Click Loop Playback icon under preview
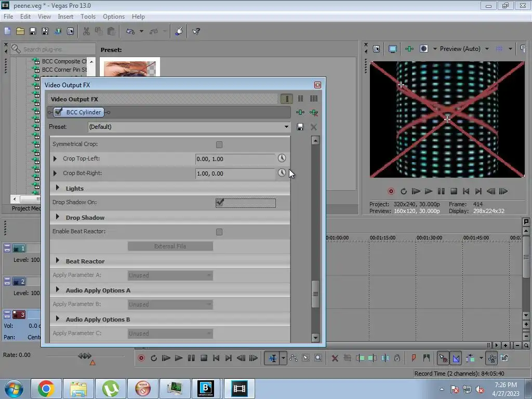532x399 pixels. pos(403,191)
